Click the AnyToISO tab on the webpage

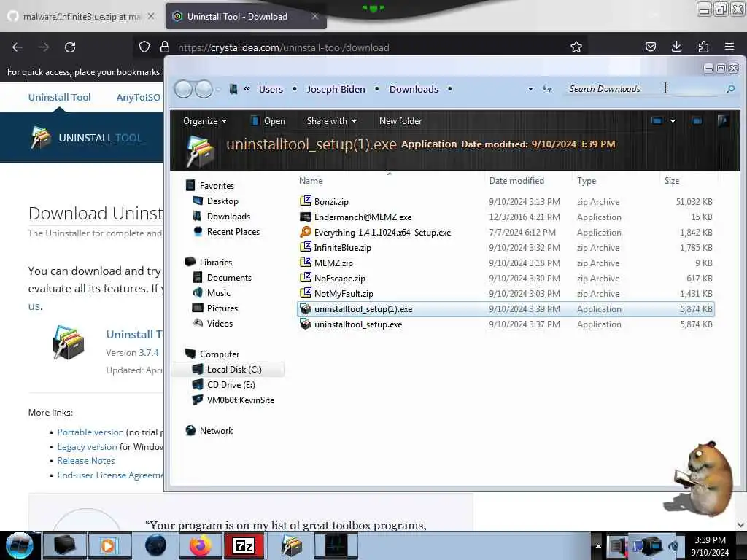(138, 97)
